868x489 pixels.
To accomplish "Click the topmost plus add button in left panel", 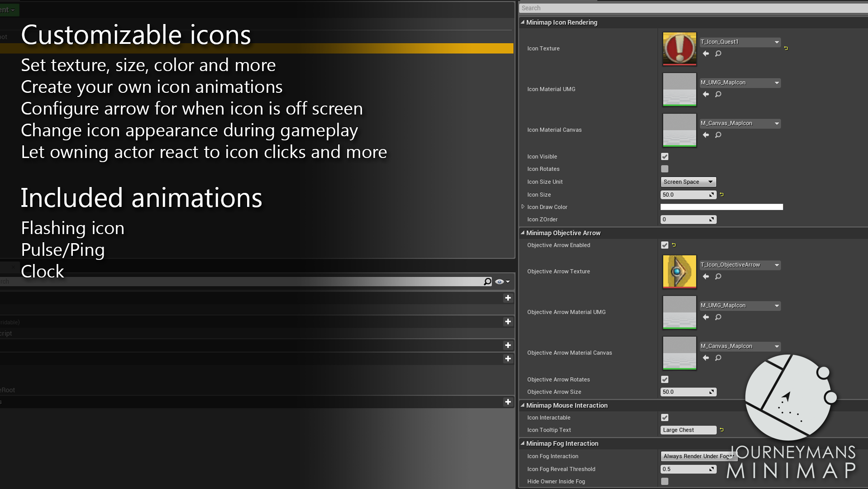I will pyautogui.click(x=508, y=298).
